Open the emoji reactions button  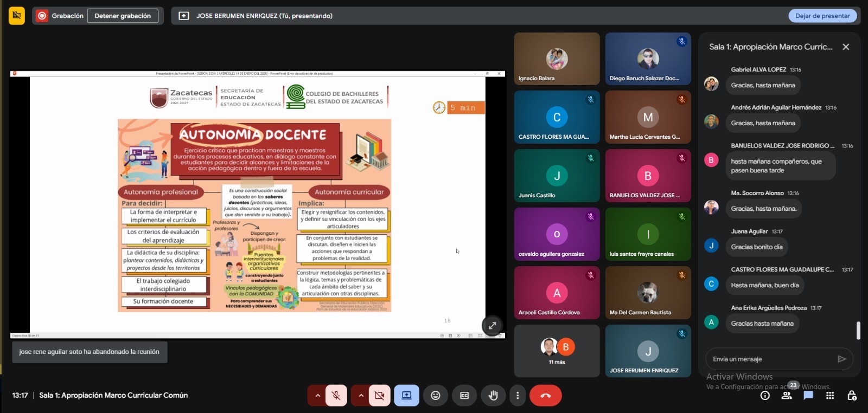point(435,396)
